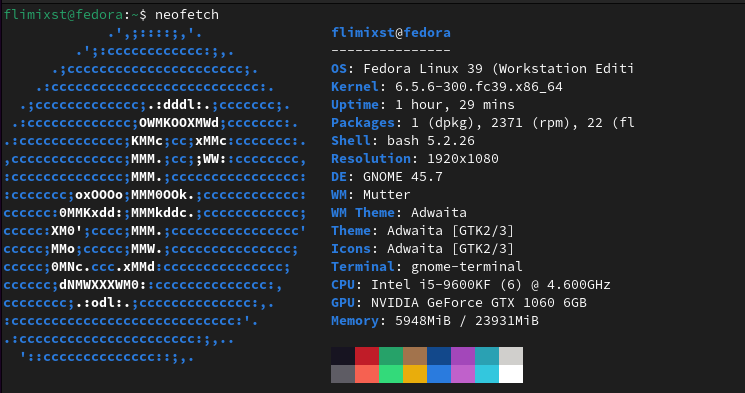Click the shell value 'bash 5.2.26'
Screen dimensions: 745x393
pyautogui.click(x=430, y=141)
